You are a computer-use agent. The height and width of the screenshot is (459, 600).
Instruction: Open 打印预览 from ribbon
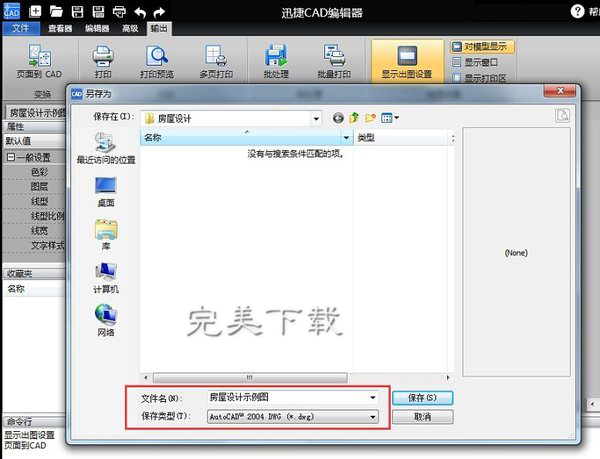pyautogui.click(x=157, y=62)
